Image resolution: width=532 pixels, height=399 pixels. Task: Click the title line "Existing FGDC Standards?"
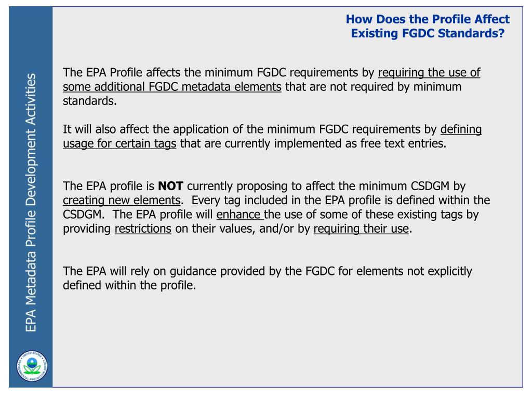pos(428,34)
